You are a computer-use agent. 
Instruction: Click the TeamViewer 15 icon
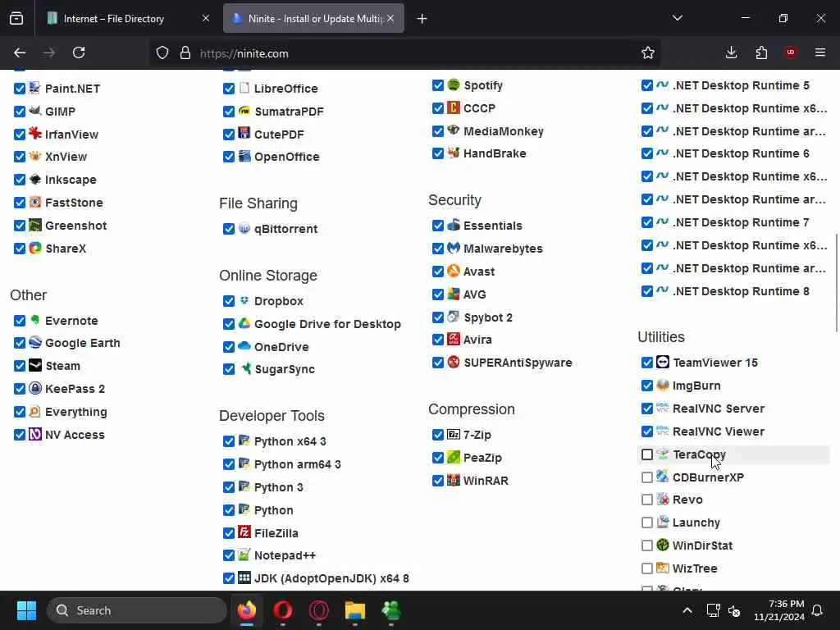click(x=663, y=362)
